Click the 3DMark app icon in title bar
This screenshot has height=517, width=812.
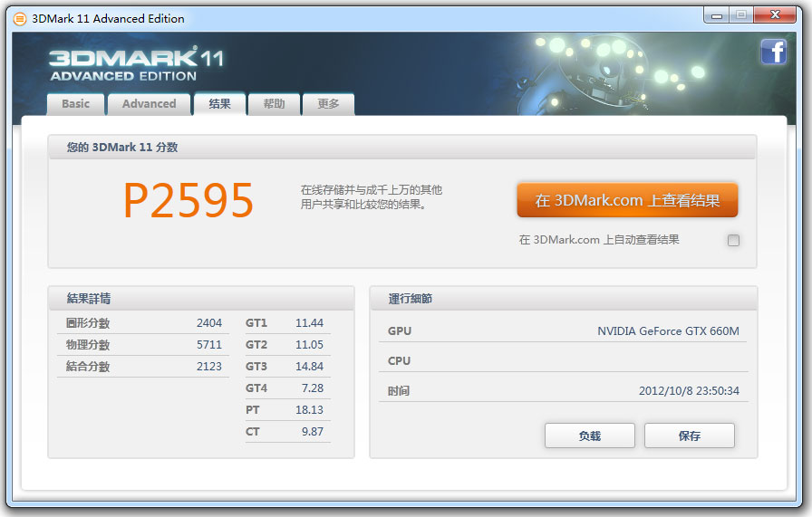(x=18, y=18)
